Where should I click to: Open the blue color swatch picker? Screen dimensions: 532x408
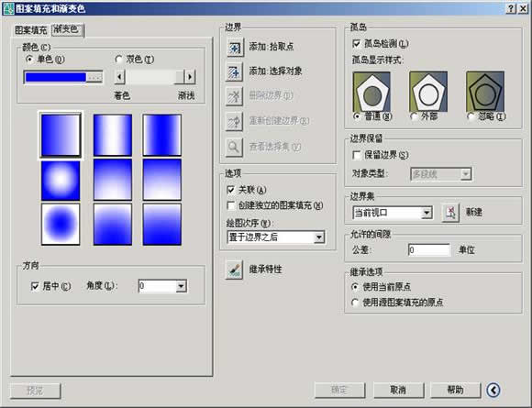point(63,78)
